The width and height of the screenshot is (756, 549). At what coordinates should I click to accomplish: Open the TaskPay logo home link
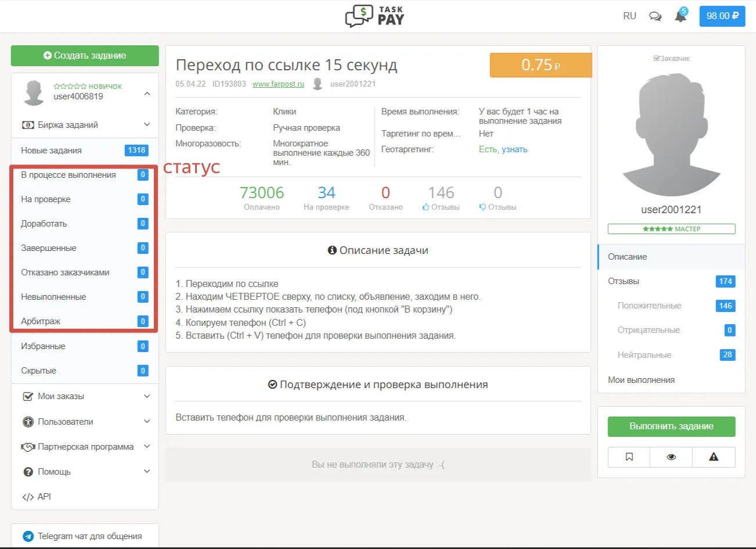click(x=375, y=16)
